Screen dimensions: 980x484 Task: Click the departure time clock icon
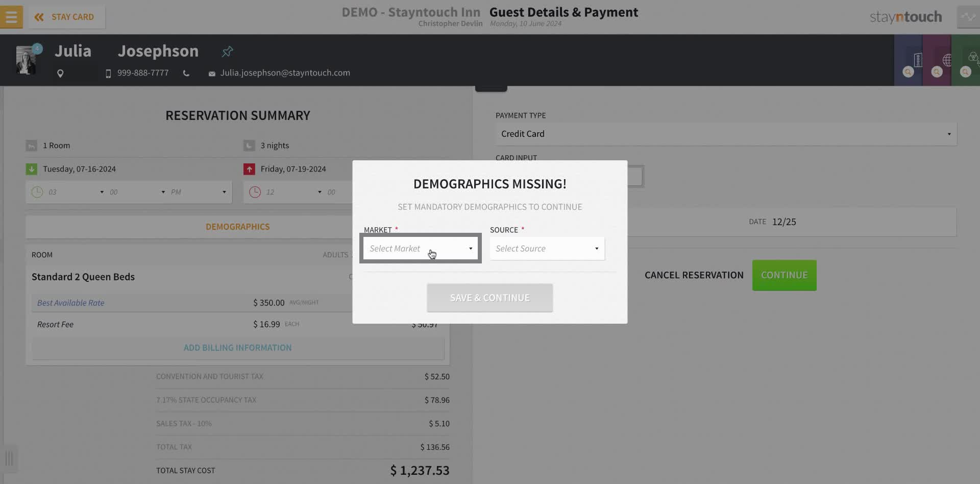[x=255, y=192]
